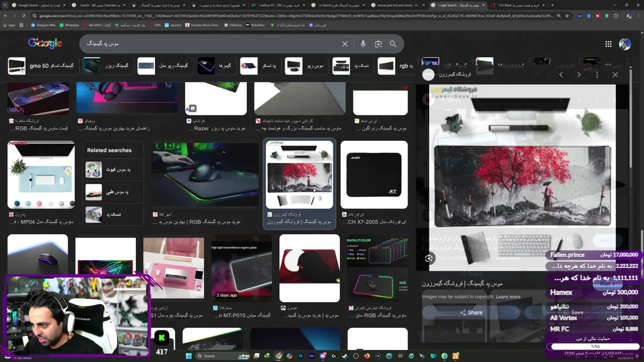
Task: Open Firefox from the taskbar
Action: tap(367, 356)
